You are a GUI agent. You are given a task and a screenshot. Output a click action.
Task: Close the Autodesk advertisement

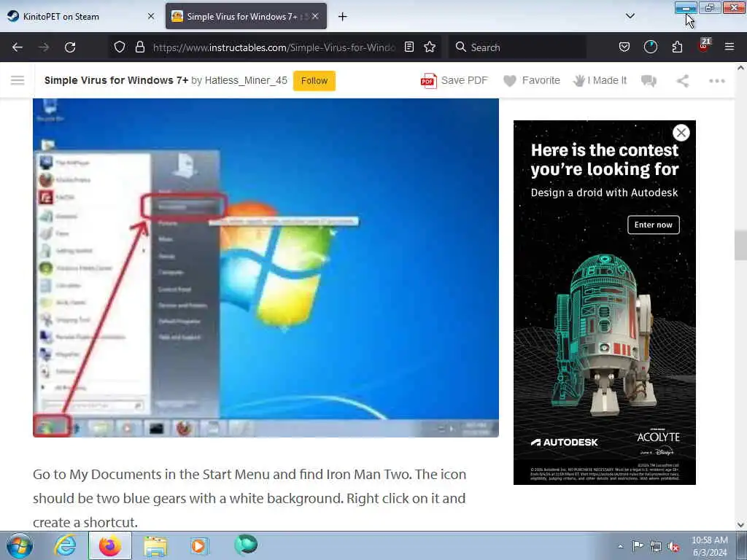[x=681, y=133]
